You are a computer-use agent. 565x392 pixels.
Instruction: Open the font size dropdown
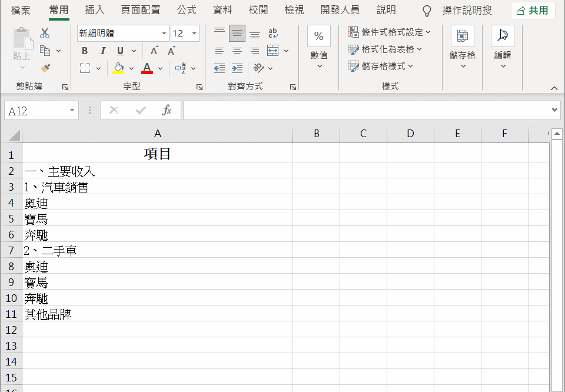[194, 34]
